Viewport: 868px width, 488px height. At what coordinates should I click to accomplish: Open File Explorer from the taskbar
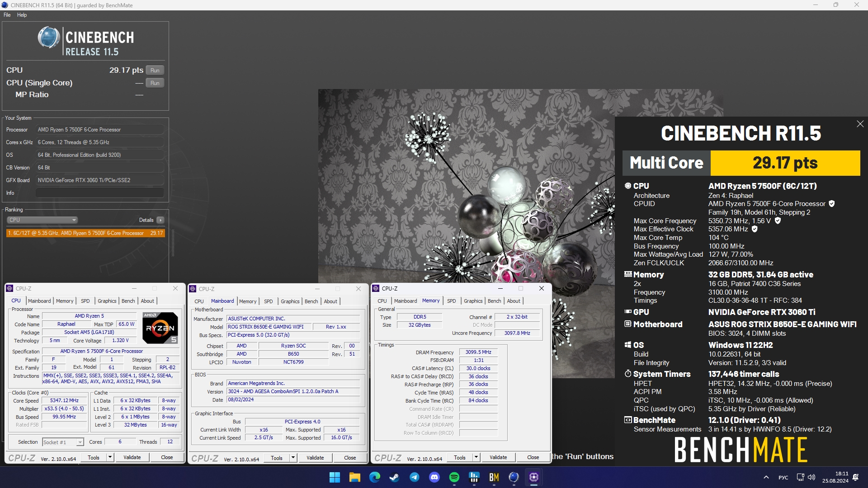tap(354, 477)
